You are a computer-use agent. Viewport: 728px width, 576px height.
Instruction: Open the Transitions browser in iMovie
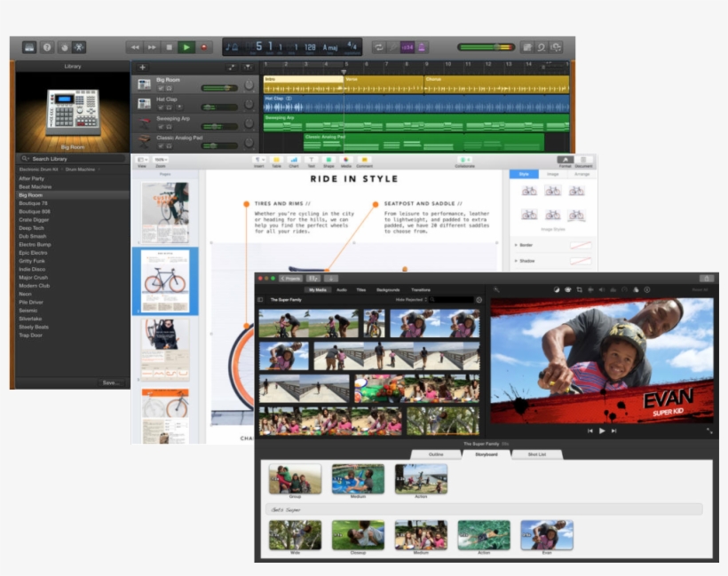coord(421,289)
